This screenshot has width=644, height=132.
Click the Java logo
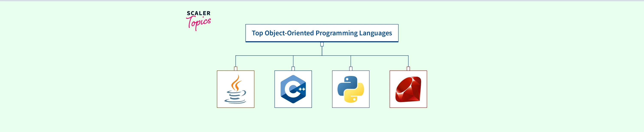coord(235,89)
